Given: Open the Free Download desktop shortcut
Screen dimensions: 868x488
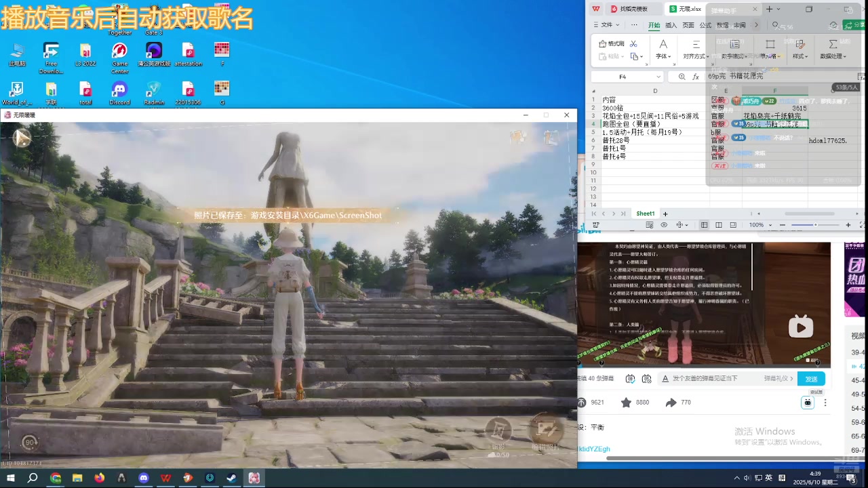Looking at the screenshot, I should tap(51, 58).
